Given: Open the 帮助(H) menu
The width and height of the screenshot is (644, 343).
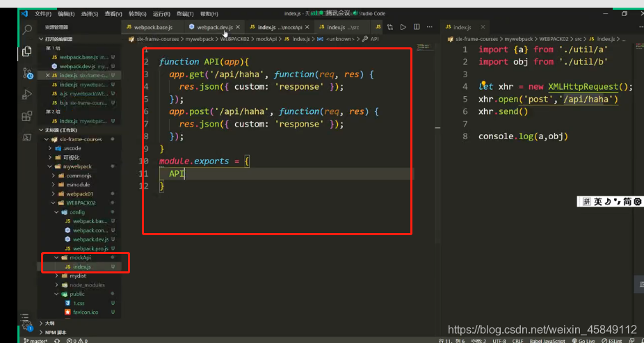Looking at the screenshot, I should [x=209, y=13].
